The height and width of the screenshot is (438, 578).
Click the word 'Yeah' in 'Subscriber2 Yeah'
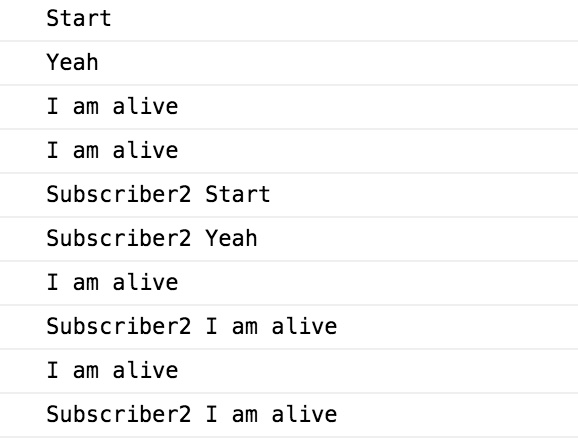coord(231,238)
